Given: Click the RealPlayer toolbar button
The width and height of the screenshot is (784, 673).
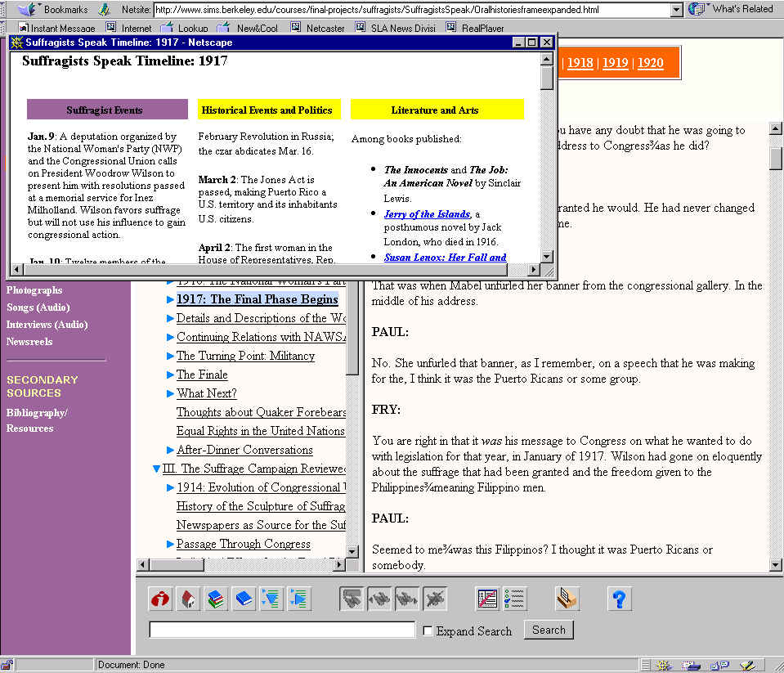Looking at the screenshot, I should [x=475, y=28].
